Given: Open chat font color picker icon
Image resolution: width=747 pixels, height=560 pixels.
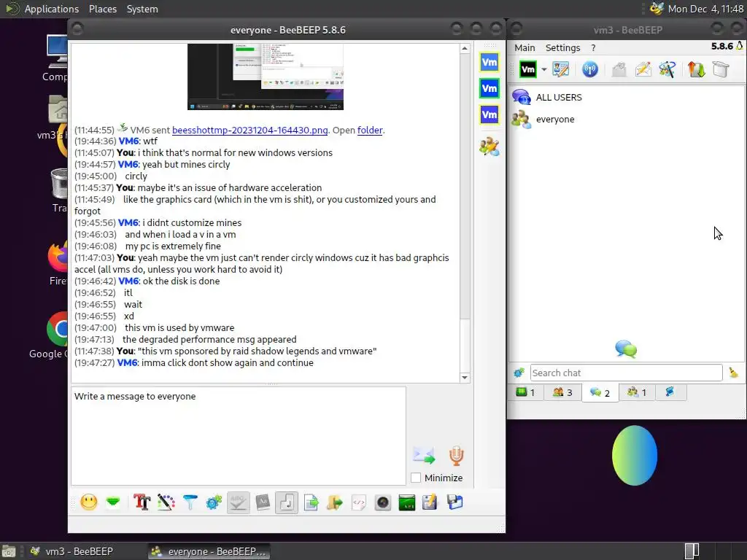Looking at the screenshot, I should click(x=166, y=502).
